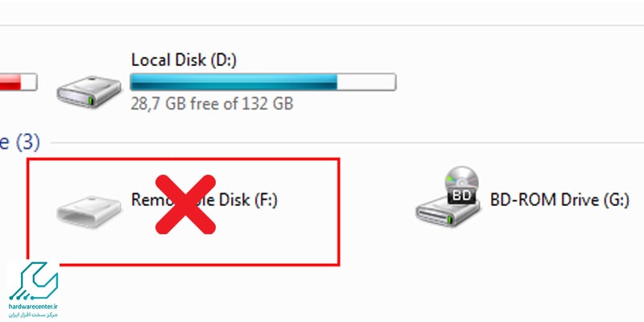
Task: Click the Removable Disk (F:) drive icon
Action: point(89,212)
